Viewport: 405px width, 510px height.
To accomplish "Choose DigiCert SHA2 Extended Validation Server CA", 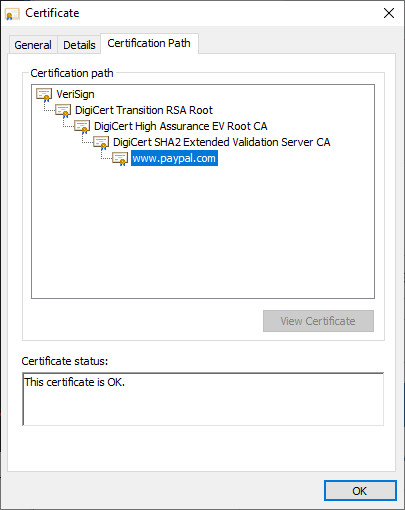I will pos(221,142).
